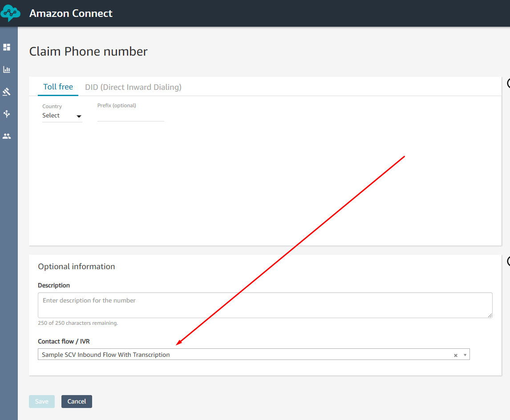Open the Users management section
The width and height of the screenshot is (510, 420).
(x=7, y=136)
